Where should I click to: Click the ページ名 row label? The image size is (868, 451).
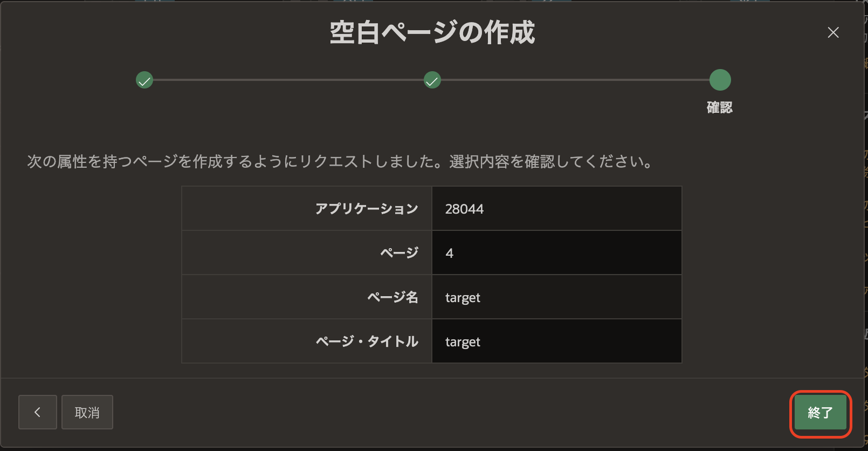click(393, 297)
